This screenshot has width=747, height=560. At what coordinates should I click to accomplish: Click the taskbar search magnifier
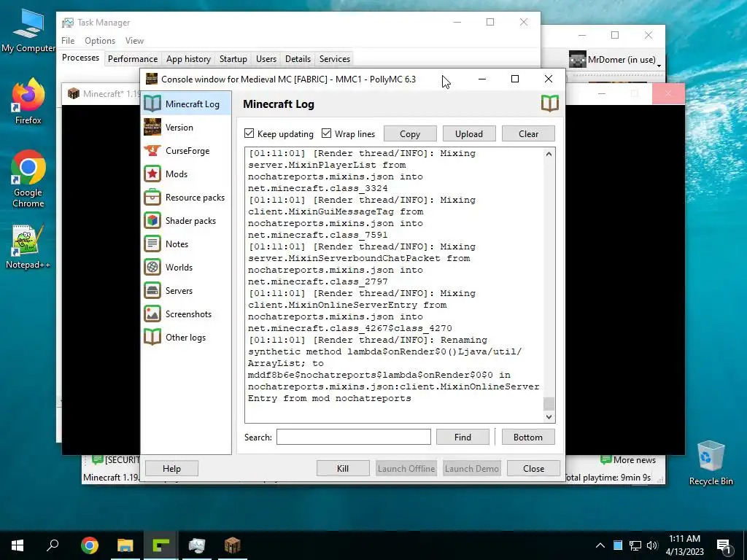[x=53, y=545]
